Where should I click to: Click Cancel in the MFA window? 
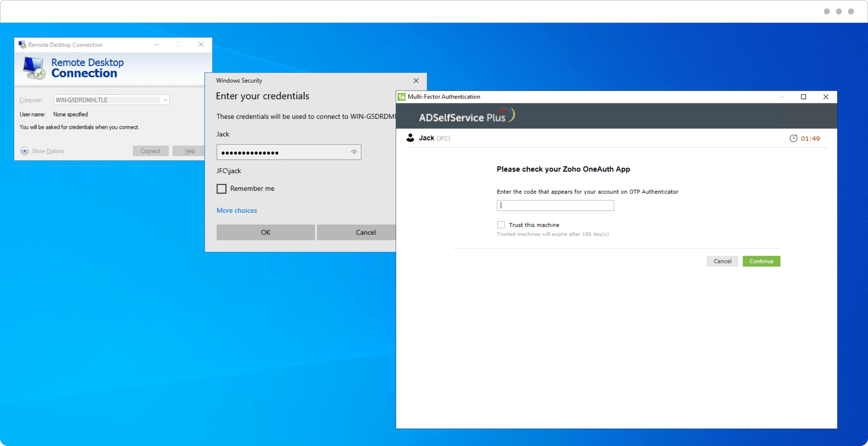click(722, 261)
